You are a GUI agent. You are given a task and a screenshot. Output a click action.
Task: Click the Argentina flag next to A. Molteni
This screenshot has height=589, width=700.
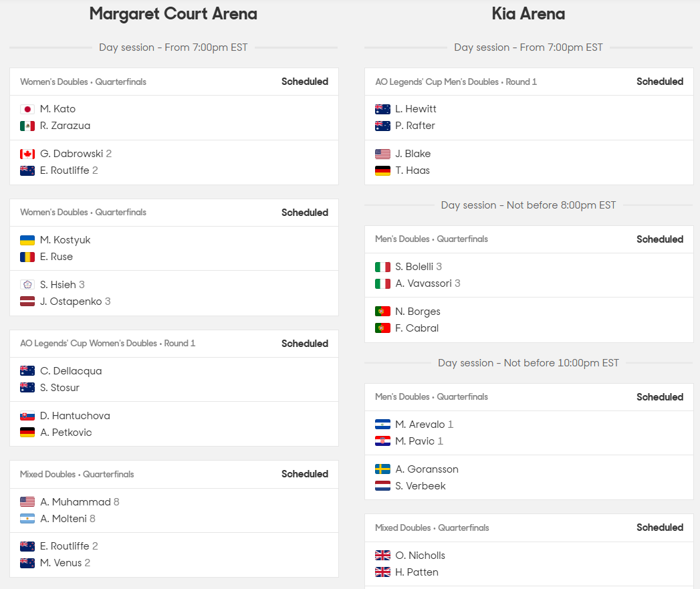click(27, 519)
